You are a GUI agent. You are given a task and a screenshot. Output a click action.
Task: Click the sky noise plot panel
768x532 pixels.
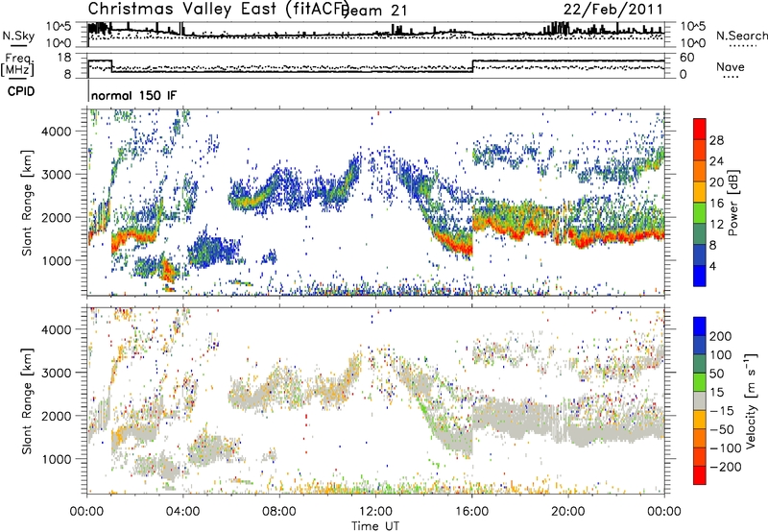click(x=375, y=35)
